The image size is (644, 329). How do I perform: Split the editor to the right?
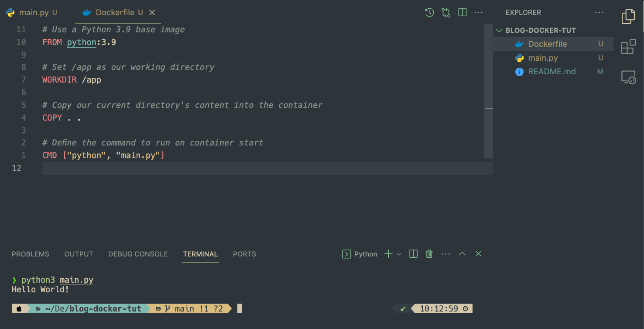(462, 13)
